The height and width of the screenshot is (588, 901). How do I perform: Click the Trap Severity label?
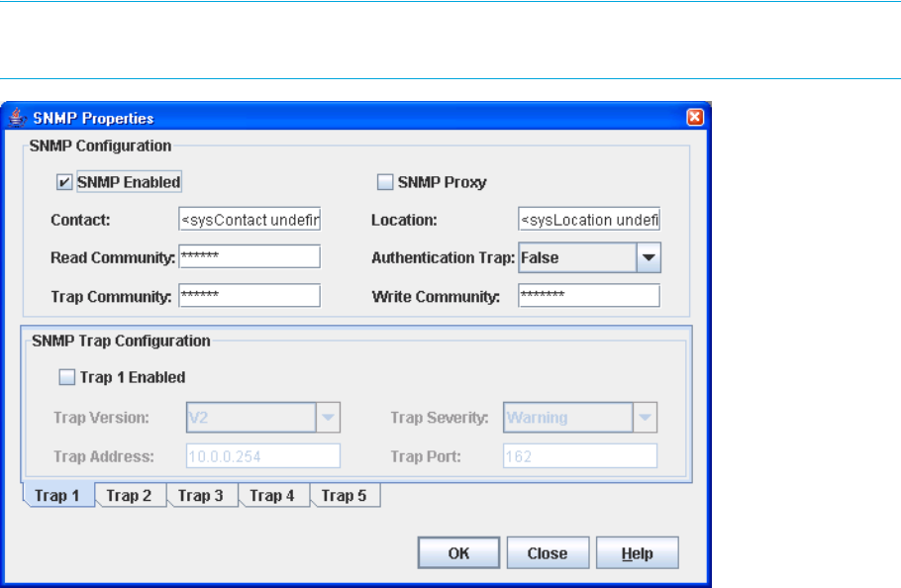(x=440, y=418)
